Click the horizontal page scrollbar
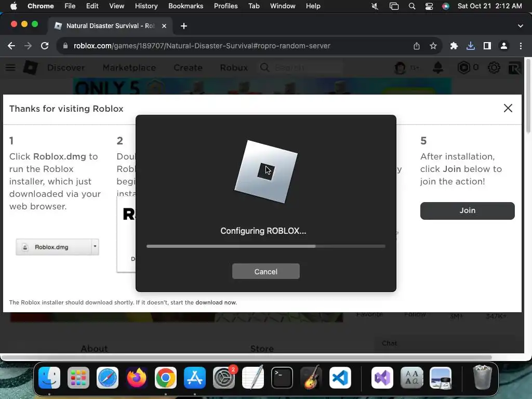532x399 pixels. click(x=247, y=357)
